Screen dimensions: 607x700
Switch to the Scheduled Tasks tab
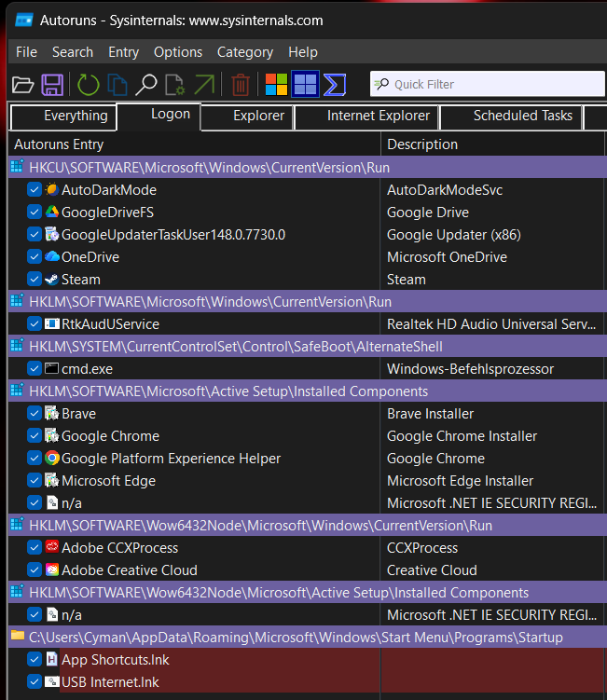(511, 117)
